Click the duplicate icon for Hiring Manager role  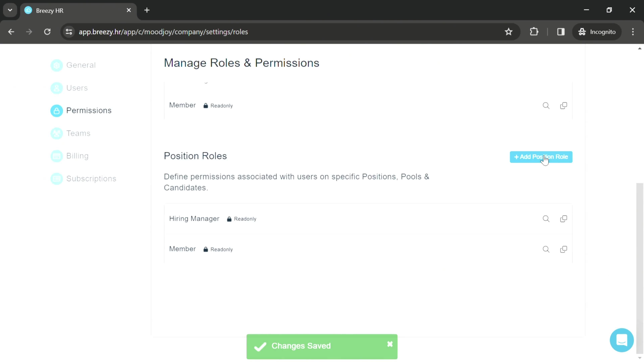coord(564,218)
